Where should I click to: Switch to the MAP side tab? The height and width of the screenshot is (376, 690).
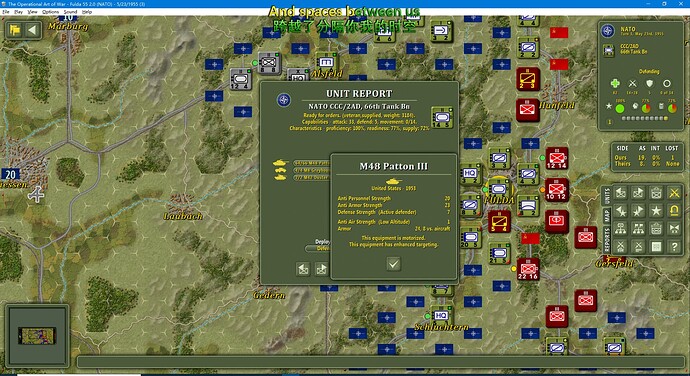click(607, 216)
